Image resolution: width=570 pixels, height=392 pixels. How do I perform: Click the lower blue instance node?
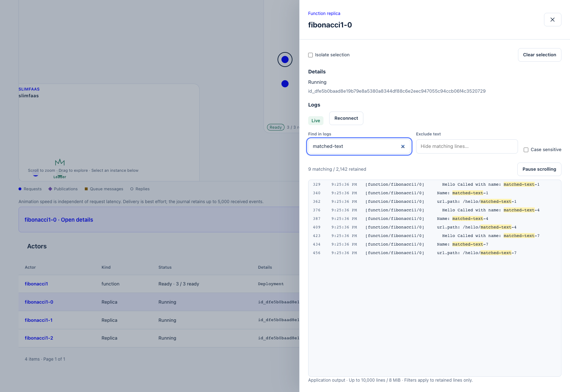click(x=285, y=84)
